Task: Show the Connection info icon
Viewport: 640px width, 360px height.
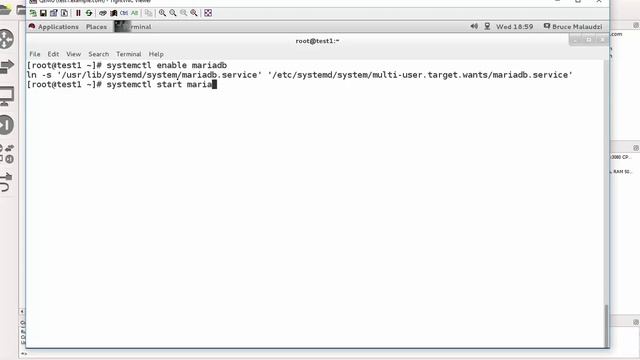Action: [x=64, y=13]
